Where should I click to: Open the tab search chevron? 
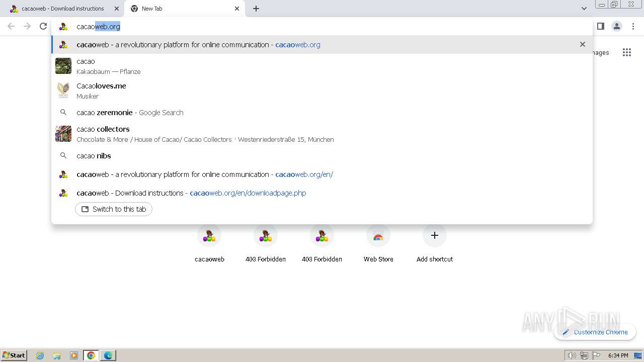[x=584, y=9]
